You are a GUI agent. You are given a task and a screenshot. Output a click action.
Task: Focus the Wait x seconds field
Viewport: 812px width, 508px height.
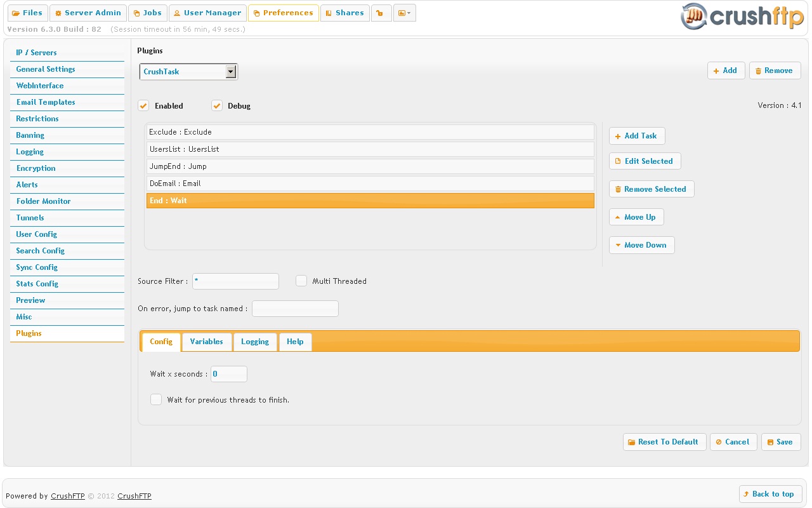(x=229, y=374)
